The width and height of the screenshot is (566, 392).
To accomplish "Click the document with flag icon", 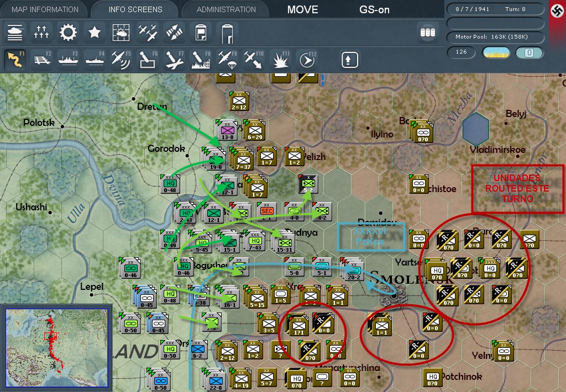I will [x=201, y=33].
